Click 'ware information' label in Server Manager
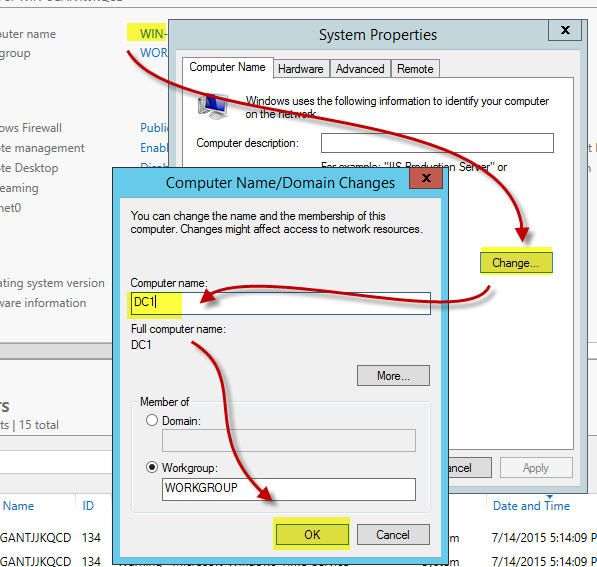 [x=43, y=303]
